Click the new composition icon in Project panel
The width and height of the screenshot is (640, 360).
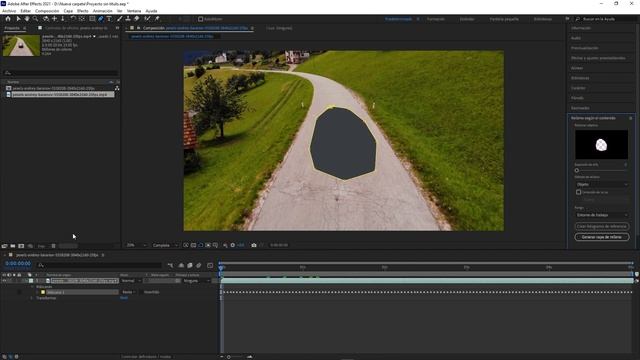pyautogui.click(x=21, y=246)
